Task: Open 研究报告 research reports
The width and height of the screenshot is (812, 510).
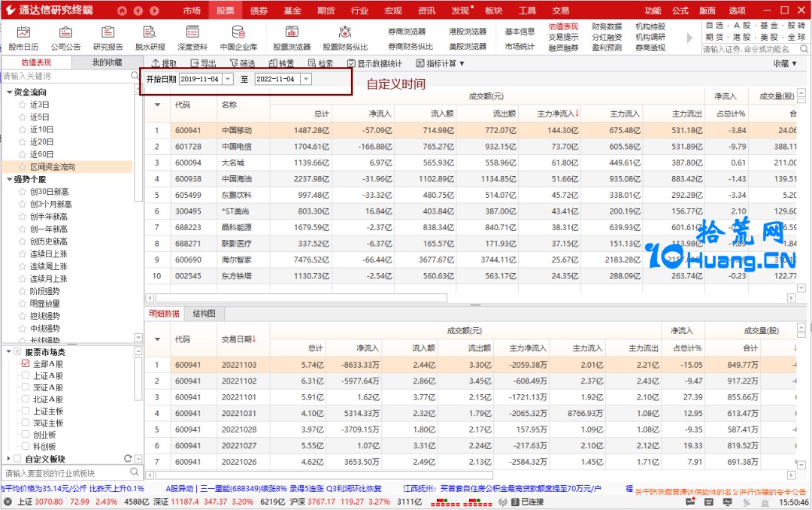Action: coord(108,38)
